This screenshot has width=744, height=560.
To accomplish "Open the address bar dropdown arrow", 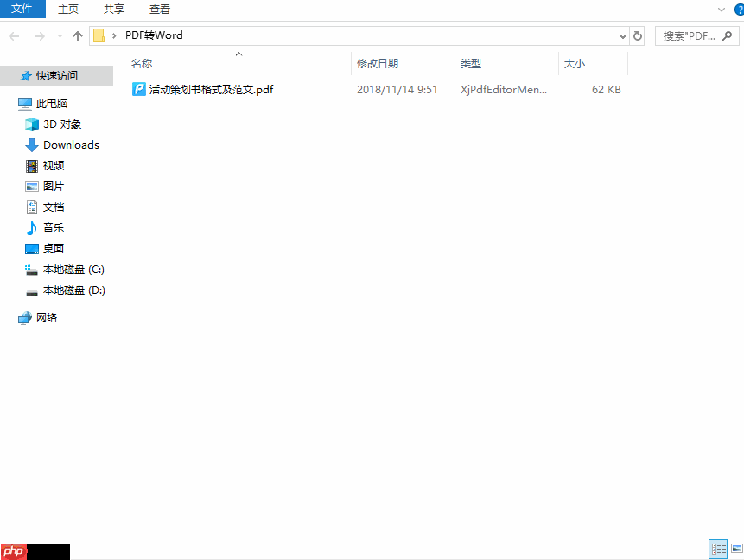I will [621, 35].
